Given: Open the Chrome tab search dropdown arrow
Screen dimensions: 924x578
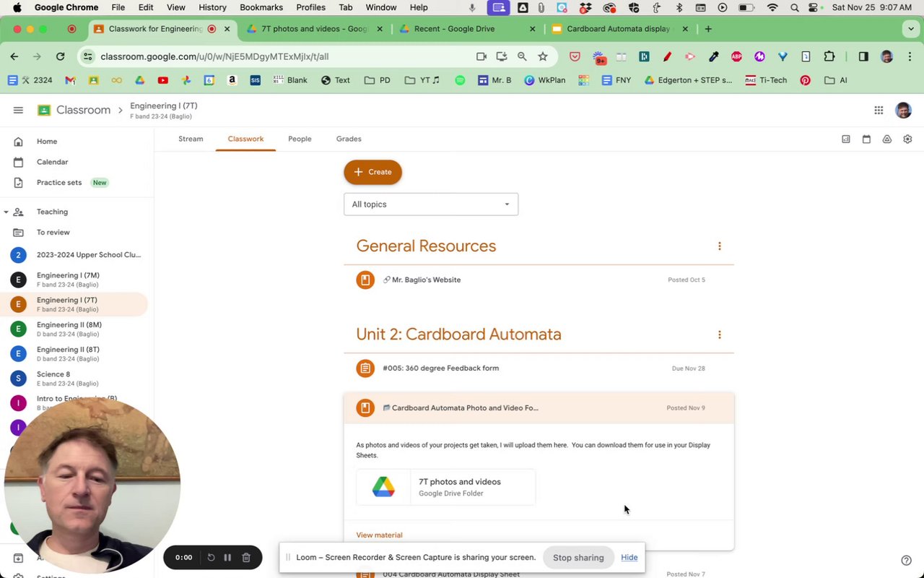Looking at the screenshot, I should point(910,29).
